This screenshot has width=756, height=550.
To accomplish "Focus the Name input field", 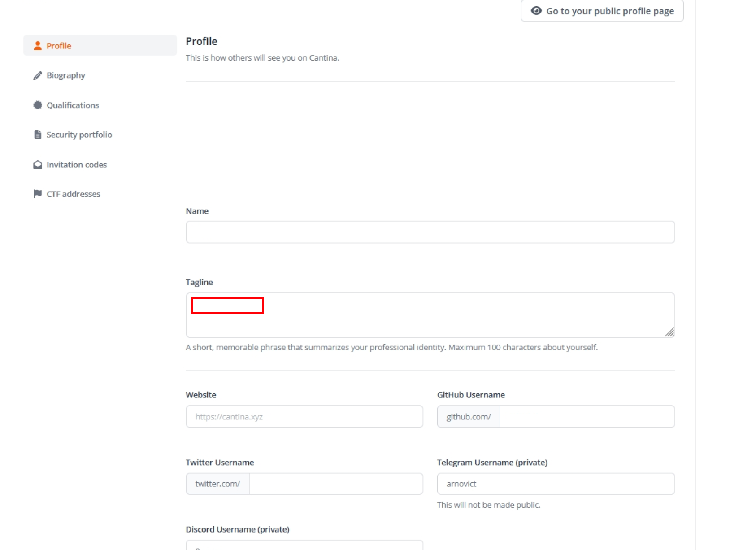I will (x=430, y=232).
